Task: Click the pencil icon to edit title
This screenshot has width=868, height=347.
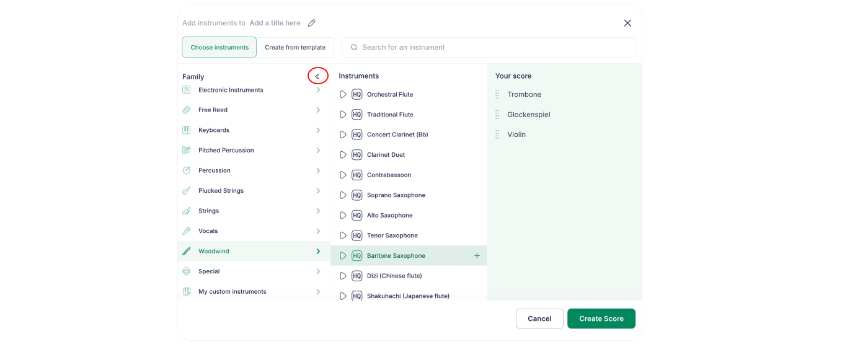Action: pyautogui.click(x=312, y=23)
